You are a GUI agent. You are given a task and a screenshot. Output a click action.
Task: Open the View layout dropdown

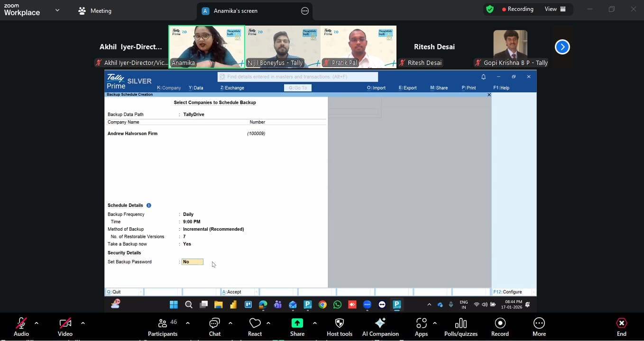click(x=555, y=9)
